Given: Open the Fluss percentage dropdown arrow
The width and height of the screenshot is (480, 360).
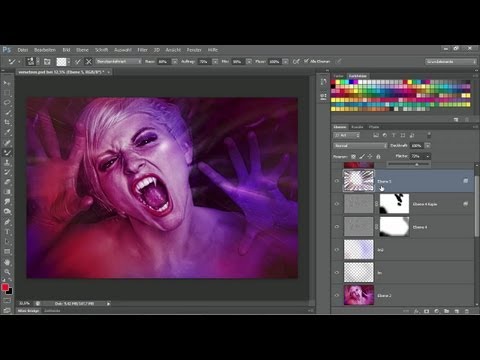Looking at the screenshot, I should (285, 62).
